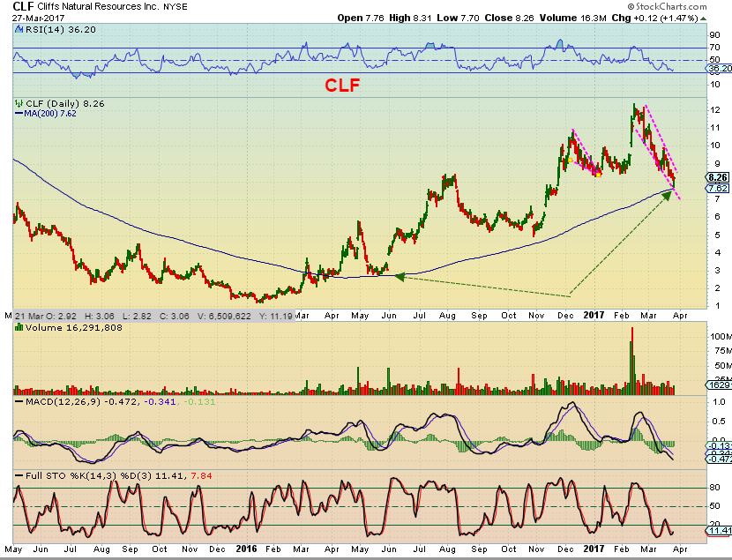The image size is (732, 560).
Task: Click the 100M volume axis label
Action: [x=721, y=337]
